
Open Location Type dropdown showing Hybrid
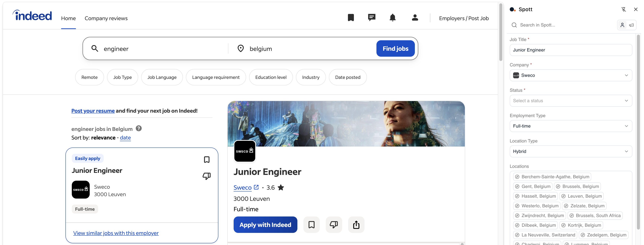coord(571,152)
